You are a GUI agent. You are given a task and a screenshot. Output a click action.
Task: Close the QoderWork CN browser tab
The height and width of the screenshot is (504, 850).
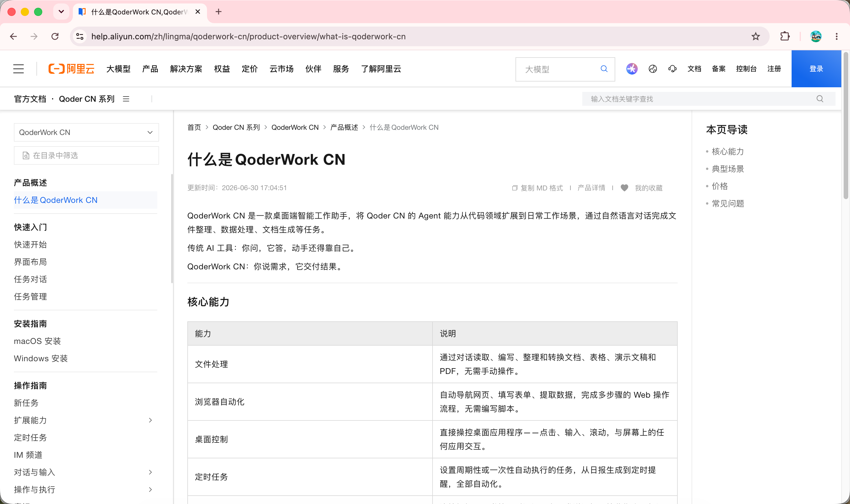pos(198,12)
